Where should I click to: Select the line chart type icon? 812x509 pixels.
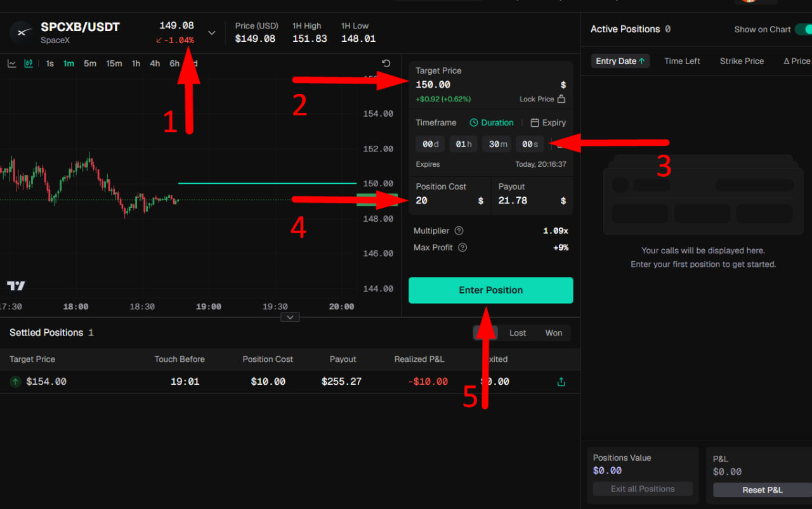pyautogui.click(x=11, y=63)
